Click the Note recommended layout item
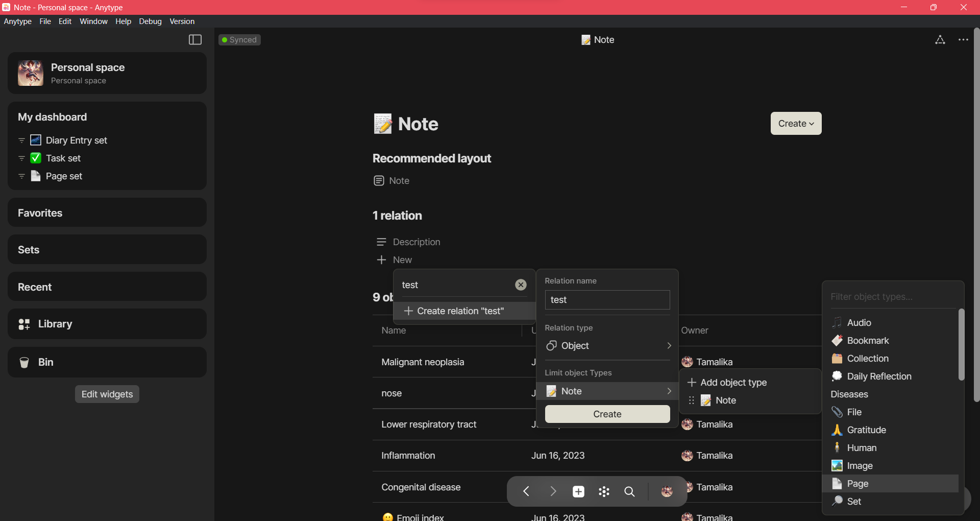 pos(391,181)
